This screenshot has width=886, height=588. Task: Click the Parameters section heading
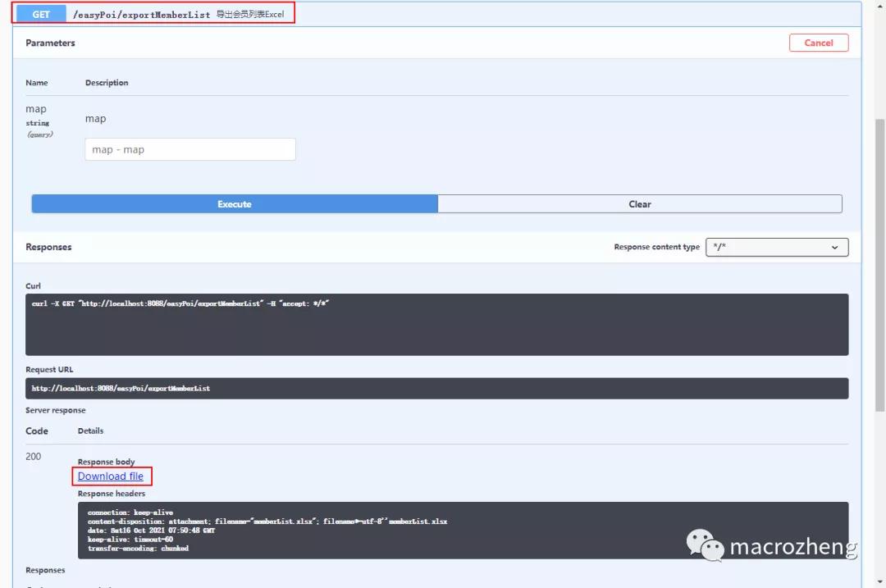pos(50,43)
